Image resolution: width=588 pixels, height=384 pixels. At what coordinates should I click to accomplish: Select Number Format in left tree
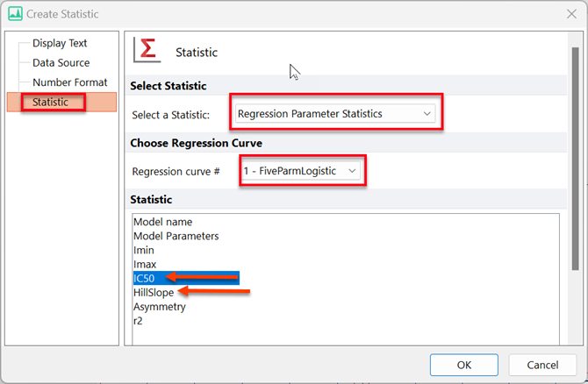point(69,82)
